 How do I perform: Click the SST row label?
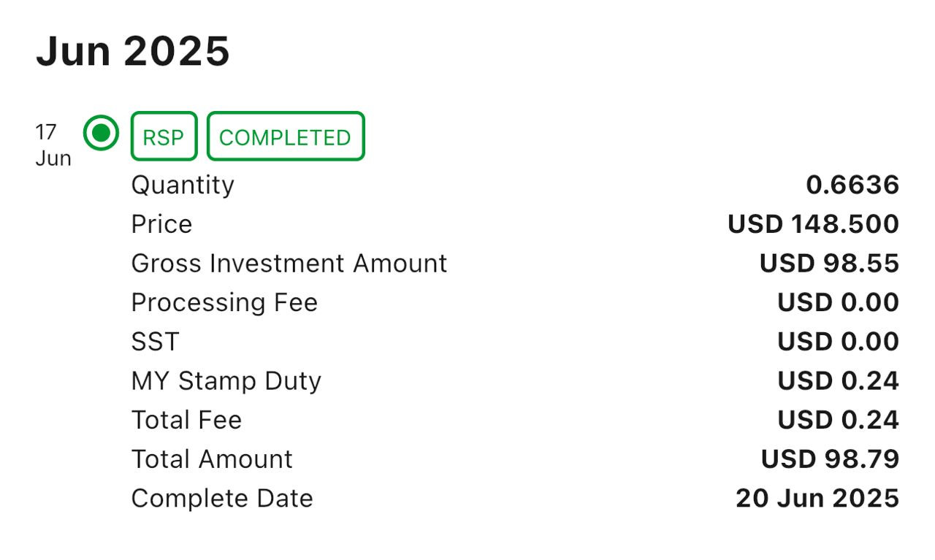coord(155,342)
